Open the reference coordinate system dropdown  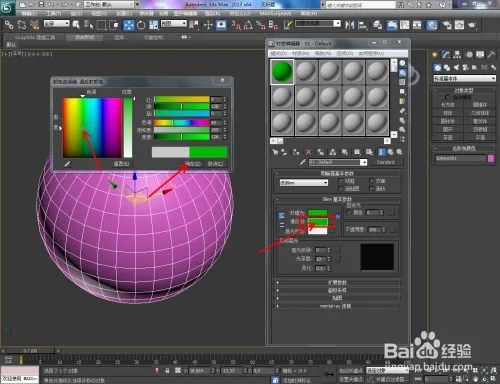click(x=174, y=23)
